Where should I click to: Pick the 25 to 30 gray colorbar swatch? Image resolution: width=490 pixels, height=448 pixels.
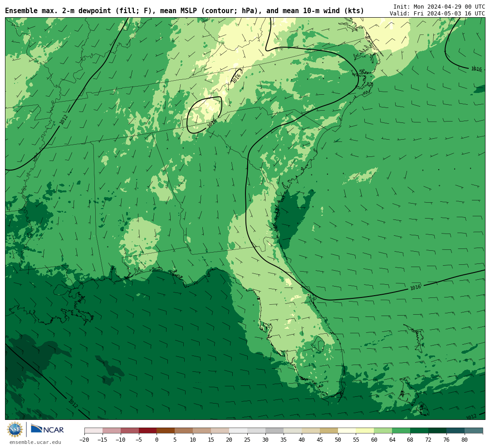256,431
